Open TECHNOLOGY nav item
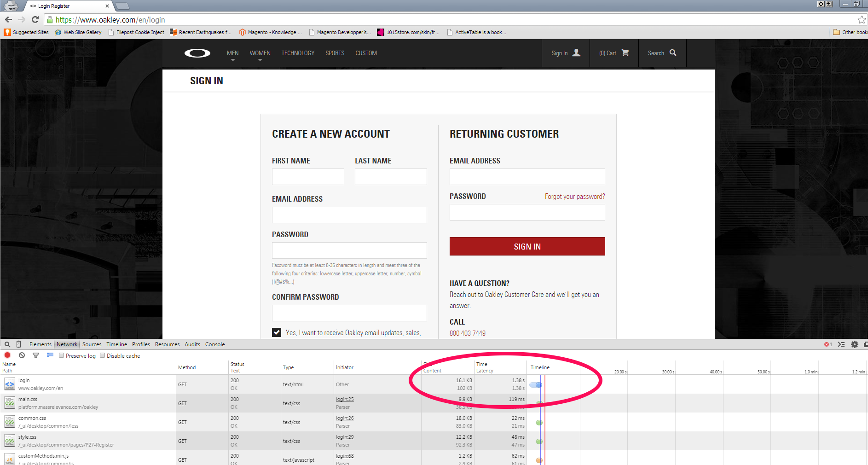This screenshot has height=465, width=868. 298,53
